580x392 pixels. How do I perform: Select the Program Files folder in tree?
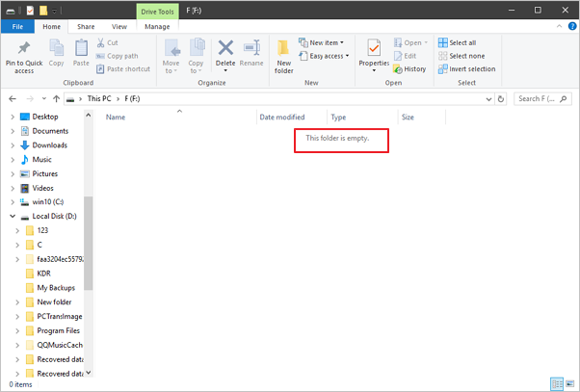[58, 330]
